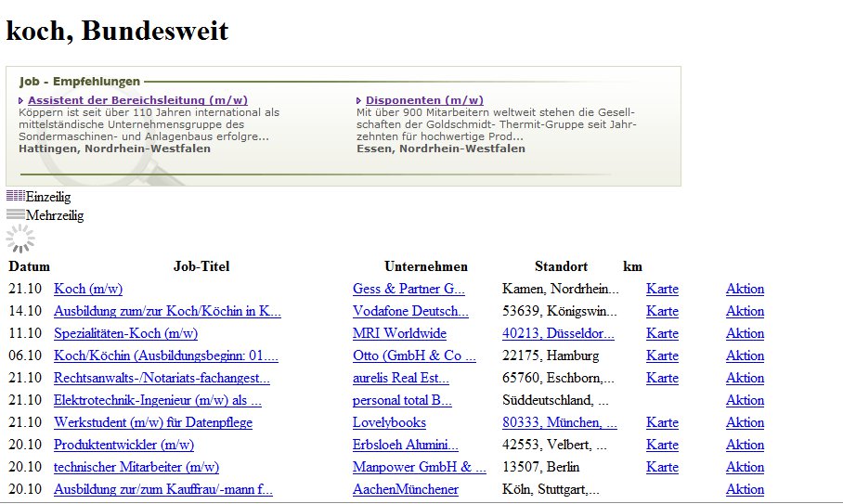
Task: Open Aktion menu for Produktentwickler job
Action: pyautogui.click(x=745, y=445)
